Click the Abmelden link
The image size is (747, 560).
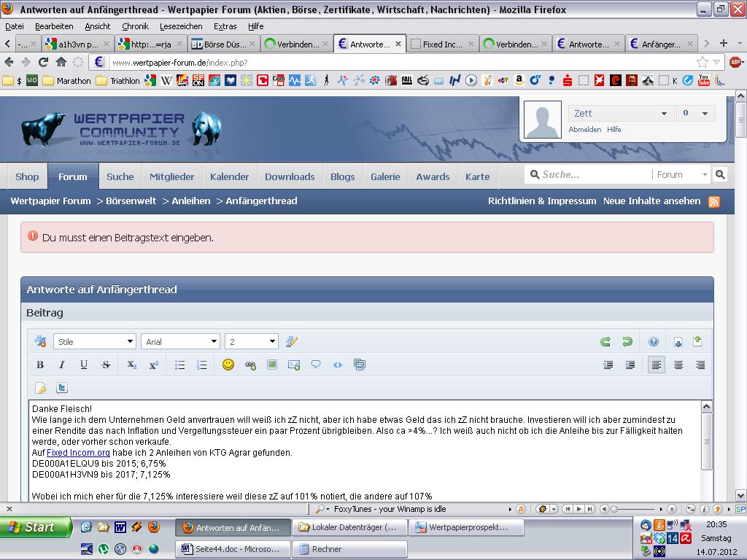pos(584,129)
